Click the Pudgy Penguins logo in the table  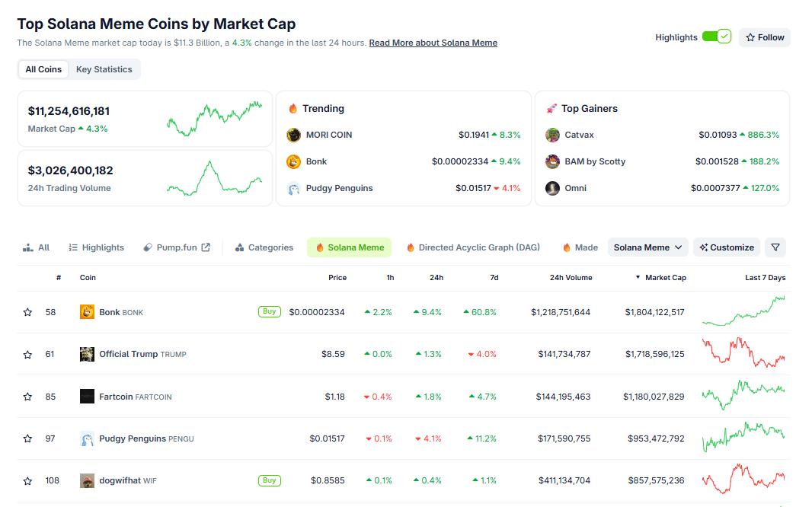pos(87,438)
